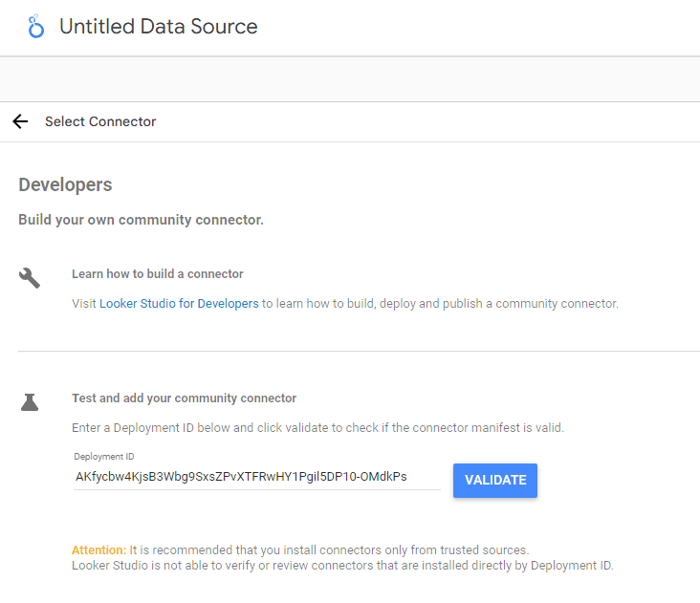Click the 'Learn how to build a connector' heading
The image size is (700, 603).
tap(158, 274)
